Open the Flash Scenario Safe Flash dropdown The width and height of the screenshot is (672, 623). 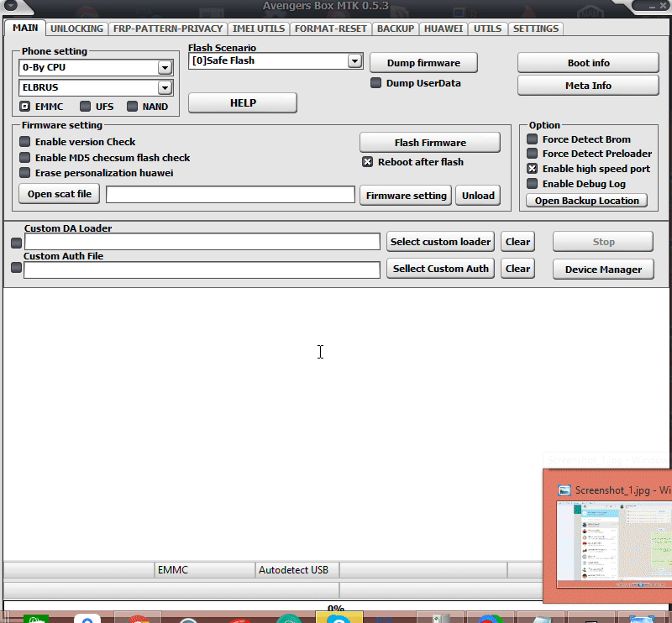click(354, 60)
